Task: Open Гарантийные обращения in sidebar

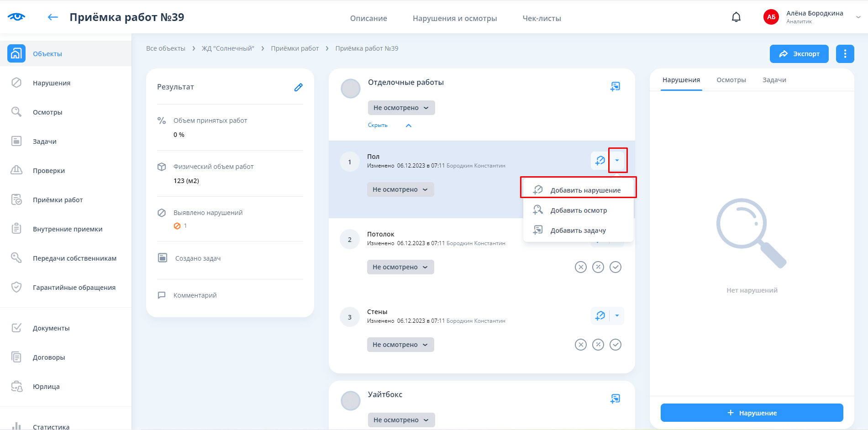Action: (x=74, y=288)
